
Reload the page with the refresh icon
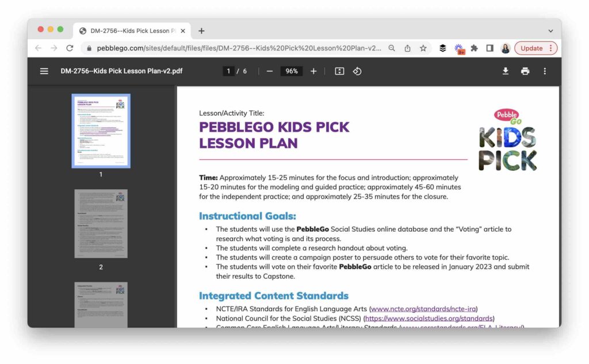point(70,48)
